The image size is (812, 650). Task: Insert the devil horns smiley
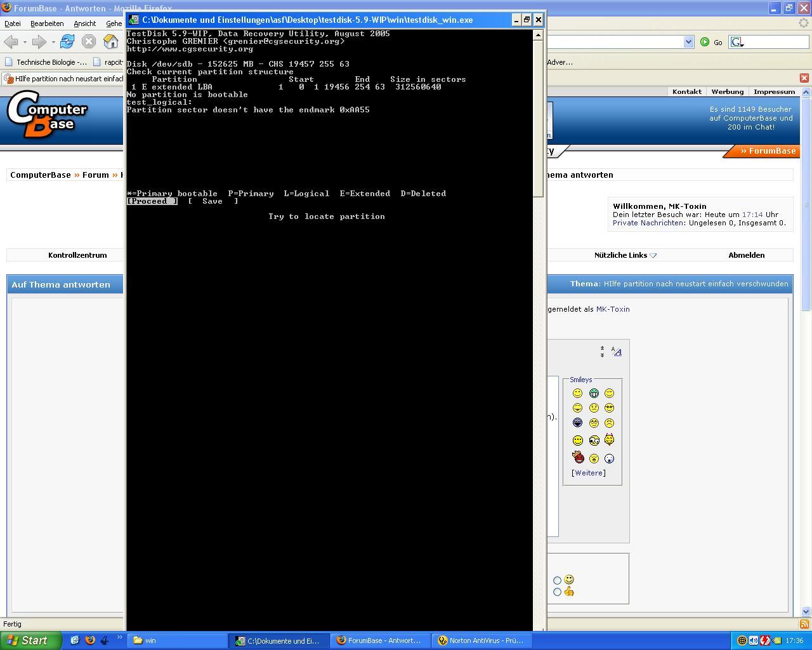609,439
